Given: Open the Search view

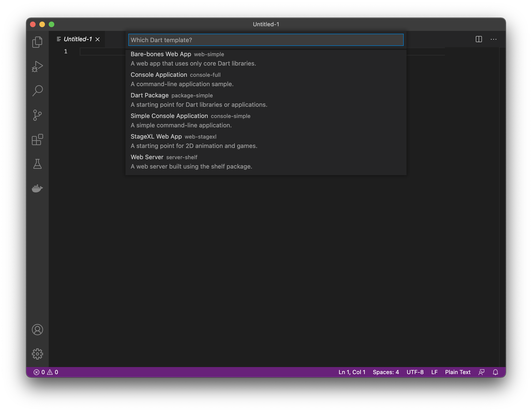Looking at the screenshot, I should 37,91.
